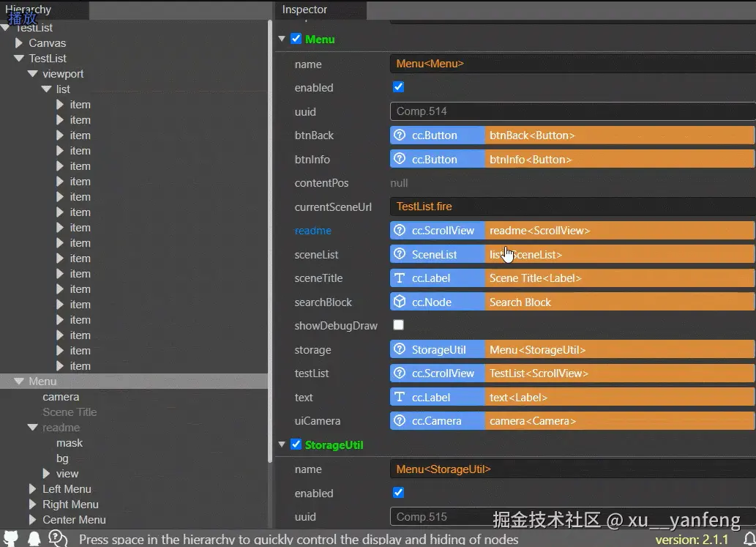This screenshot has width=756, height=547.
Task: Click the cc.ScrollView icon in the readme row
Action: coord(400,231)
